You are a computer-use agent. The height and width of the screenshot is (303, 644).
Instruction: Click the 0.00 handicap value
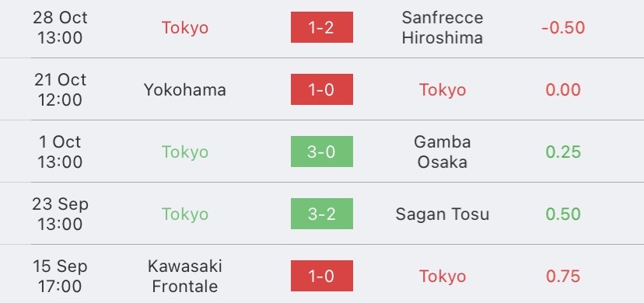pos(563,90)
